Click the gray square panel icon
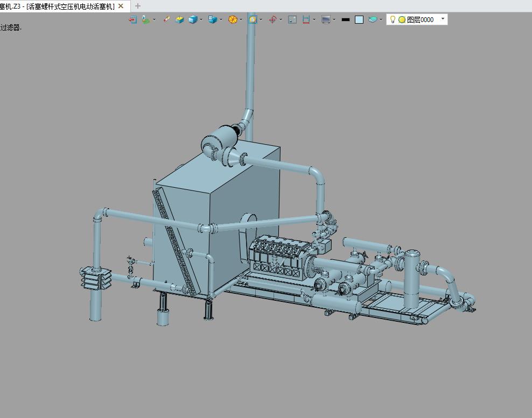This screenshot has height=418, width=532. (292, 20)
